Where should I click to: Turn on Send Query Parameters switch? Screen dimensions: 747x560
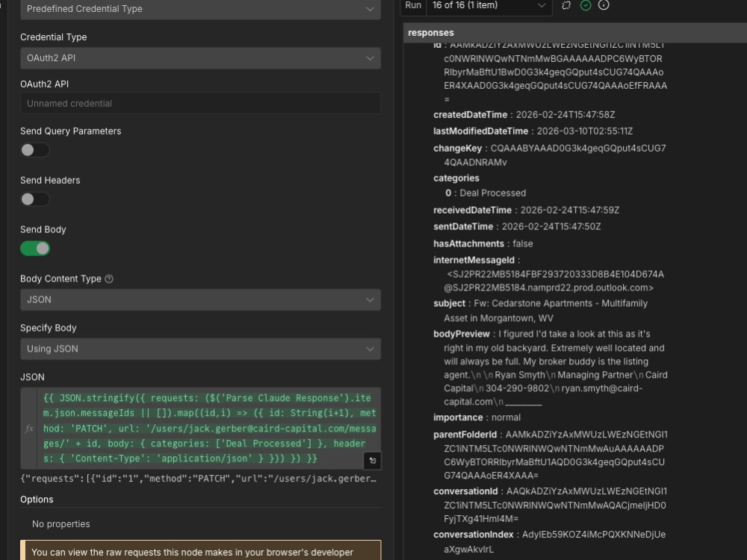pos(35,150)
